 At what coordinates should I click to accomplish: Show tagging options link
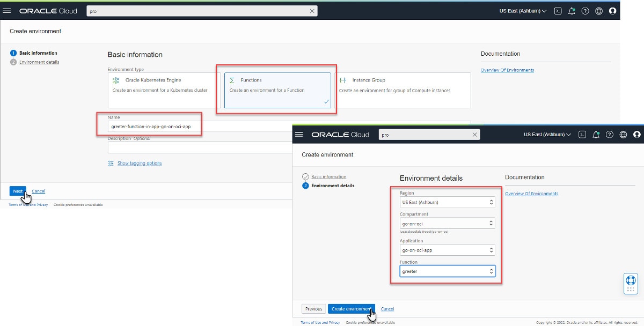[x=139, y=163]
